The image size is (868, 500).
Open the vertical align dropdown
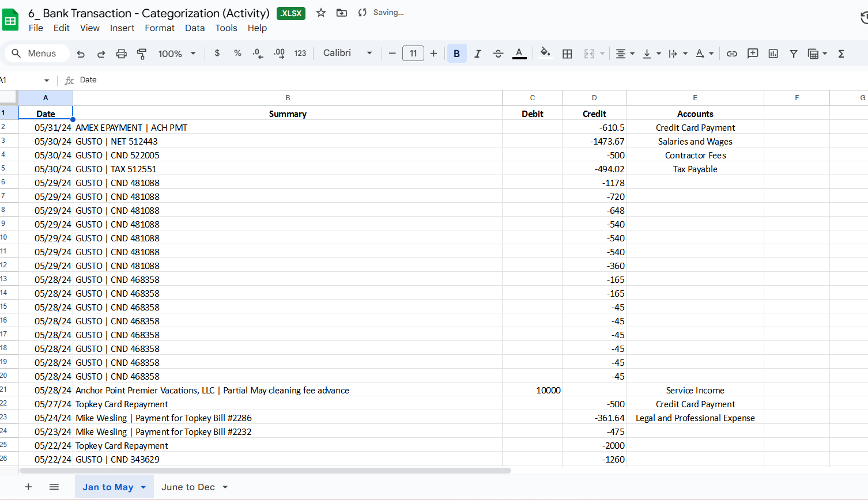(x=651, y=54)
